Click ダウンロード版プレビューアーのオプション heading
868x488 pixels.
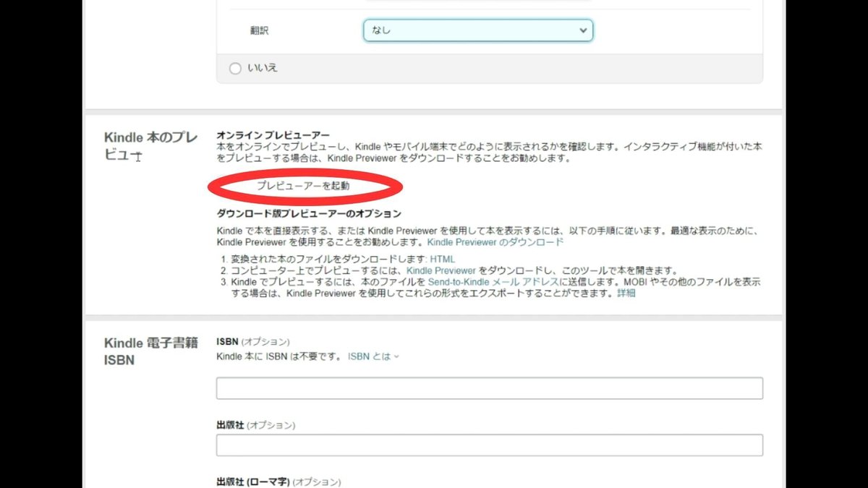click(x=309, y=214)
